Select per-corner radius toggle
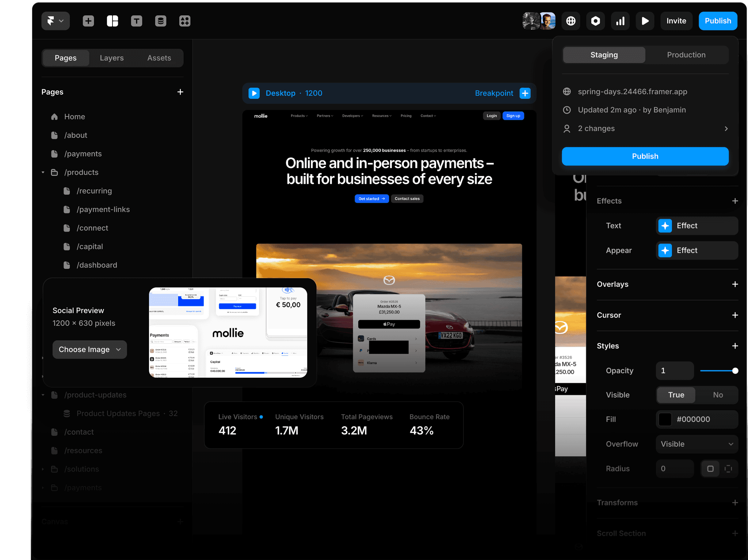This screenshot has width=748, height=560. pyautogui.click(x=728, y=469)
